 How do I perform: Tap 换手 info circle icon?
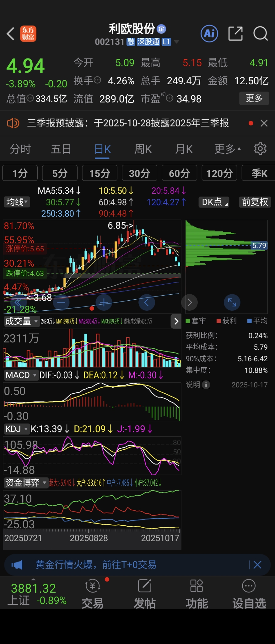(x=98, y=80)
